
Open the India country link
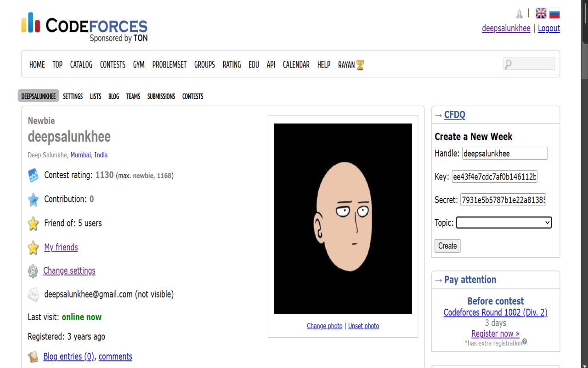(x=101, y=155)
